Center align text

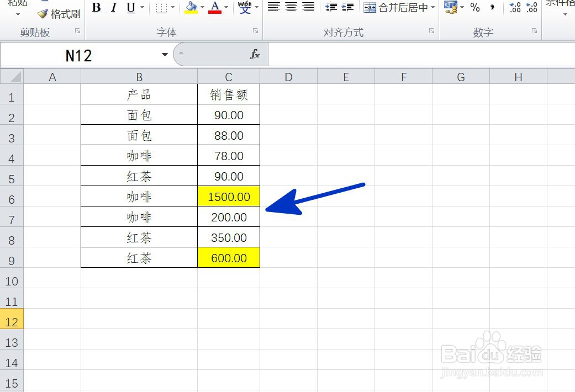[291, 7]
